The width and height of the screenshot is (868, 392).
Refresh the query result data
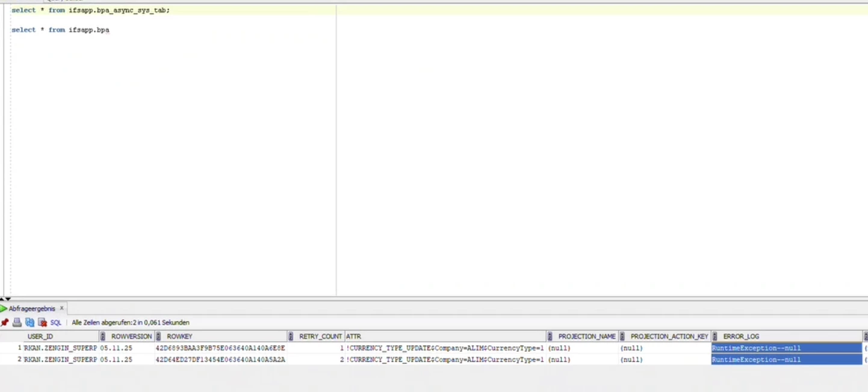click(x=29, y=322)
